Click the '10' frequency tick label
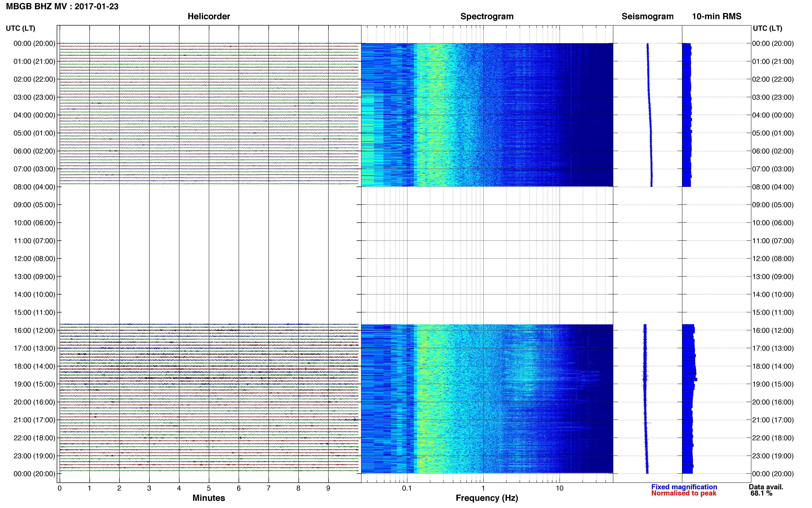Screen dimensions: 812x508 [x=559, y=488]
